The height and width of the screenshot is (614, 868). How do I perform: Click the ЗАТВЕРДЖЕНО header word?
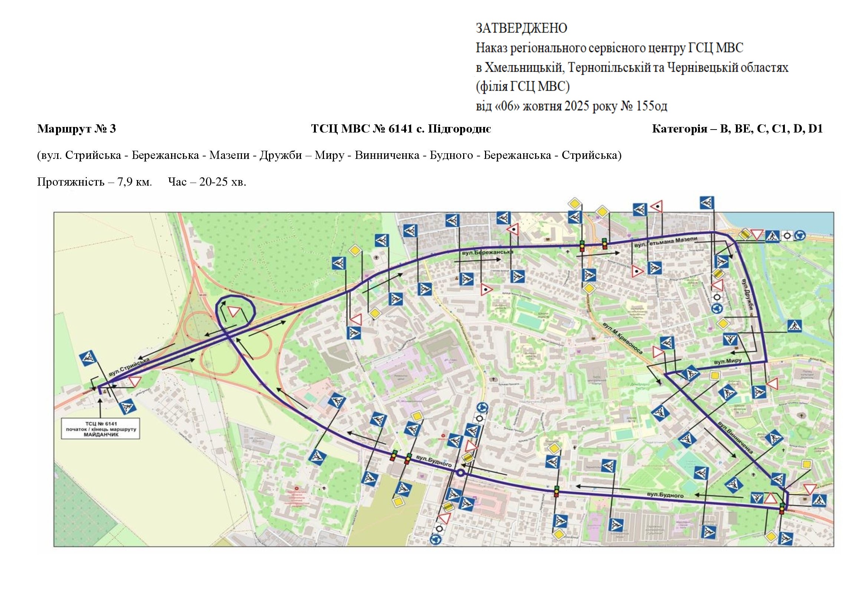click(521, 28)
